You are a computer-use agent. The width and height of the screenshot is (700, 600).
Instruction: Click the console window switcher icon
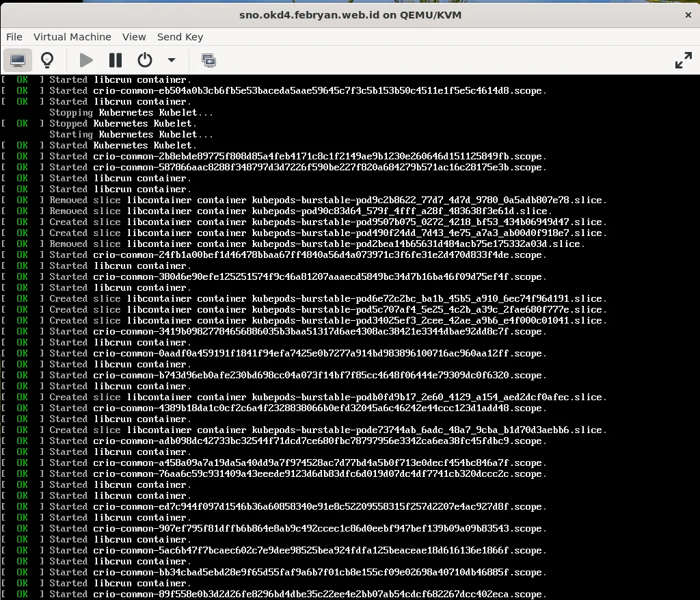tap(209, 60)
